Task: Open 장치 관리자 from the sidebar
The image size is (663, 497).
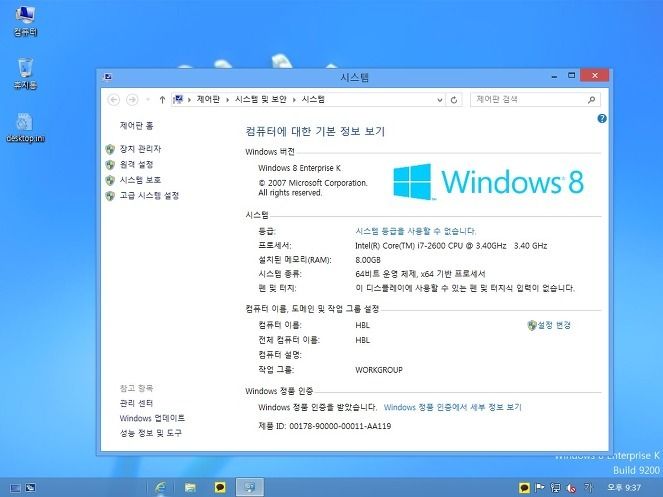Action: pos(140,149)
